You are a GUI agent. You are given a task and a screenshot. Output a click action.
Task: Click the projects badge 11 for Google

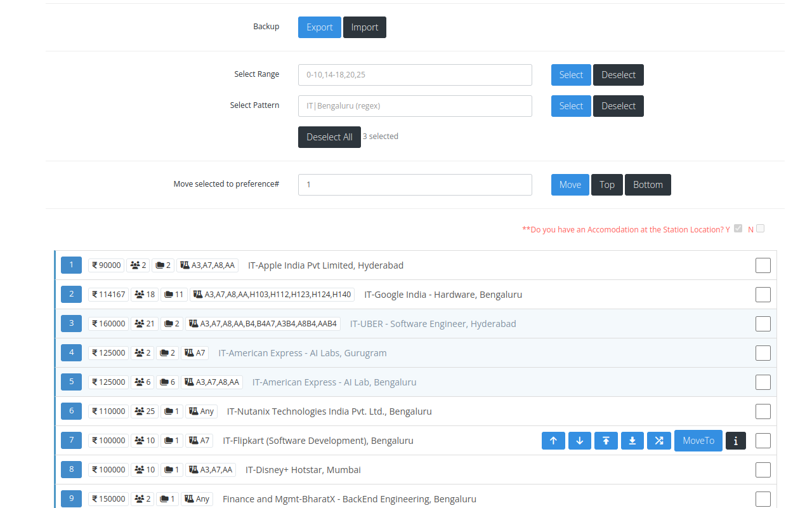(x=174, y=295)
